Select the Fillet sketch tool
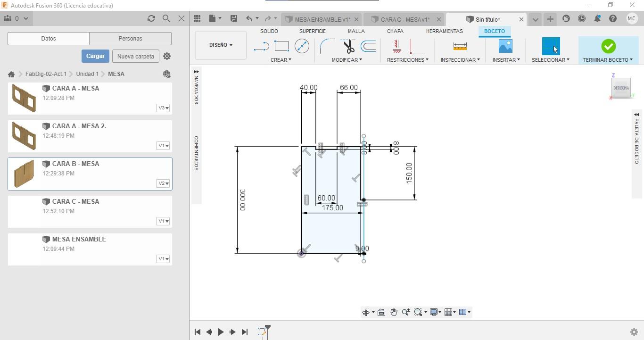 327,46
